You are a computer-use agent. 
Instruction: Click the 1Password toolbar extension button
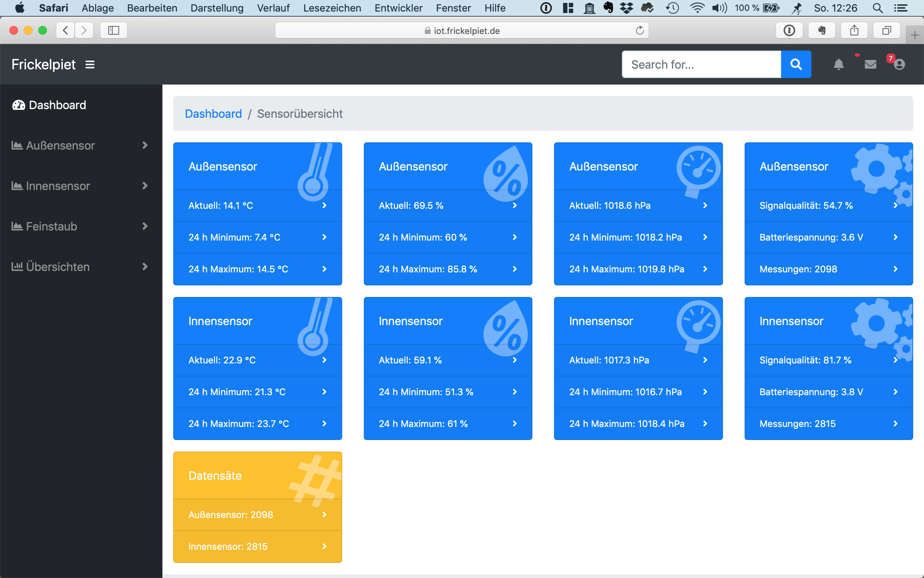click(x=789, y=30)
